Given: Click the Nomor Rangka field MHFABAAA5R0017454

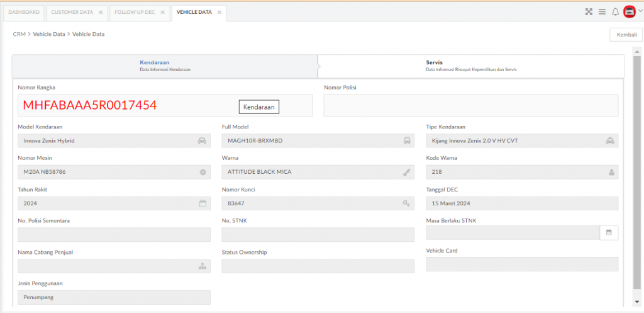Looking at the screenshot, I should coord(165,105).
